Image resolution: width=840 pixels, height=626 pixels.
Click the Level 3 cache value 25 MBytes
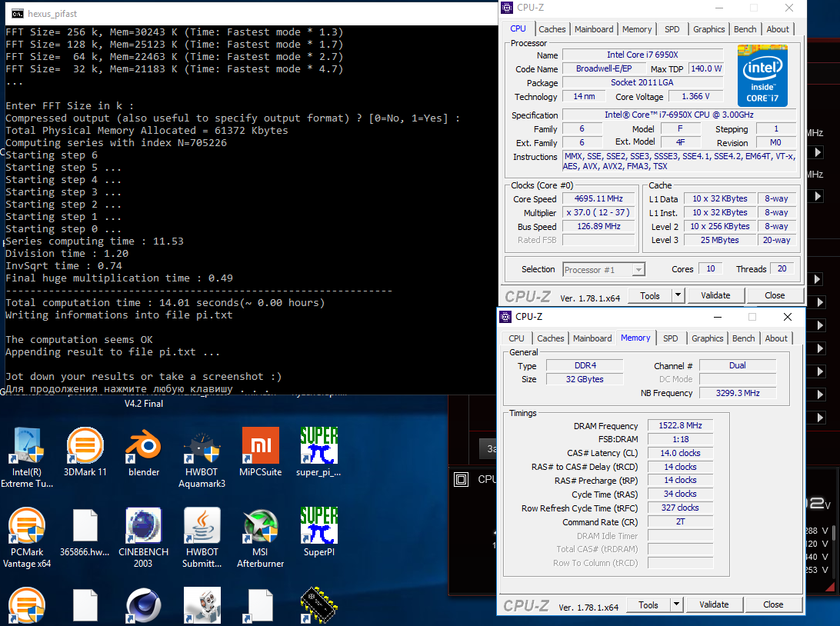pos(719,240)
